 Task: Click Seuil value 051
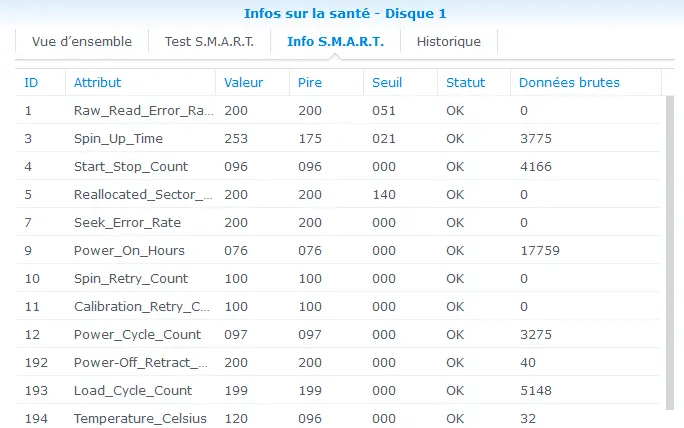tap(384, 110)
